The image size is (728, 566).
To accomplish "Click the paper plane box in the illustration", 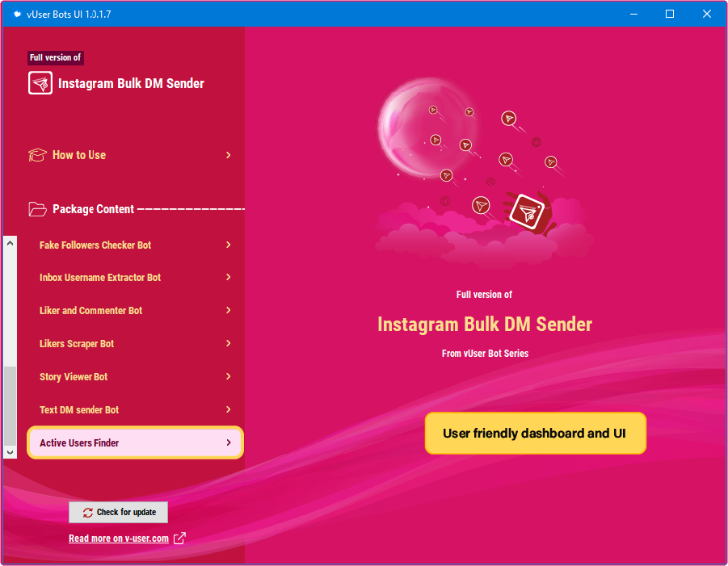I will pos(527,212).
